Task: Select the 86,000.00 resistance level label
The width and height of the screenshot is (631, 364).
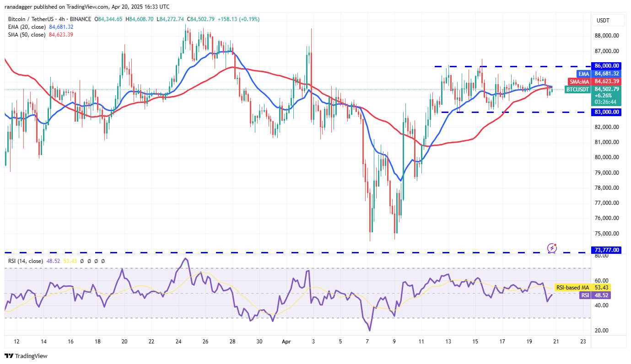Action: (x=606, y=66)
